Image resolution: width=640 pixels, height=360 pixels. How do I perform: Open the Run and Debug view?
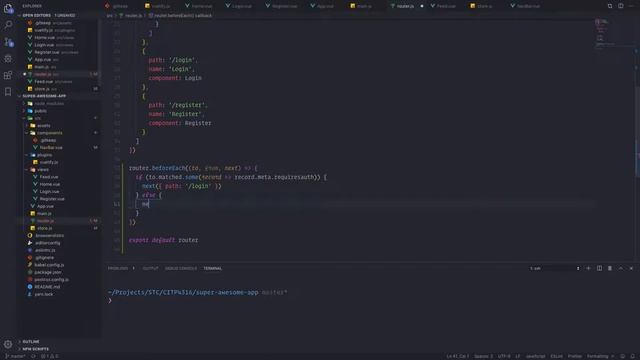pos(8,59)
